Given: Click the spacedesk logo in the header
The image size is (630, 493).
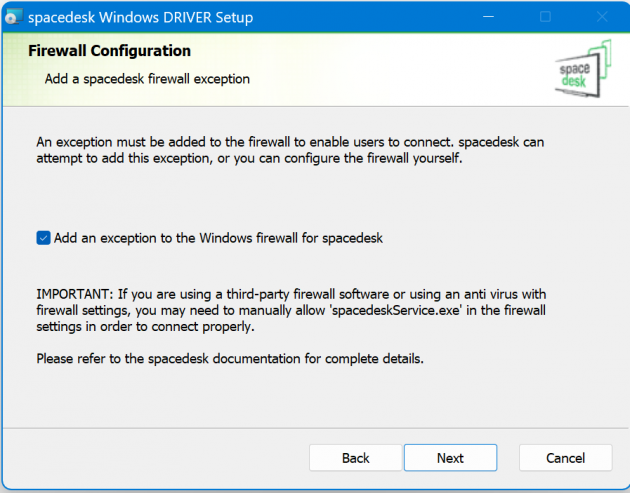Looking at the screenshot, I should pos(584,68).
